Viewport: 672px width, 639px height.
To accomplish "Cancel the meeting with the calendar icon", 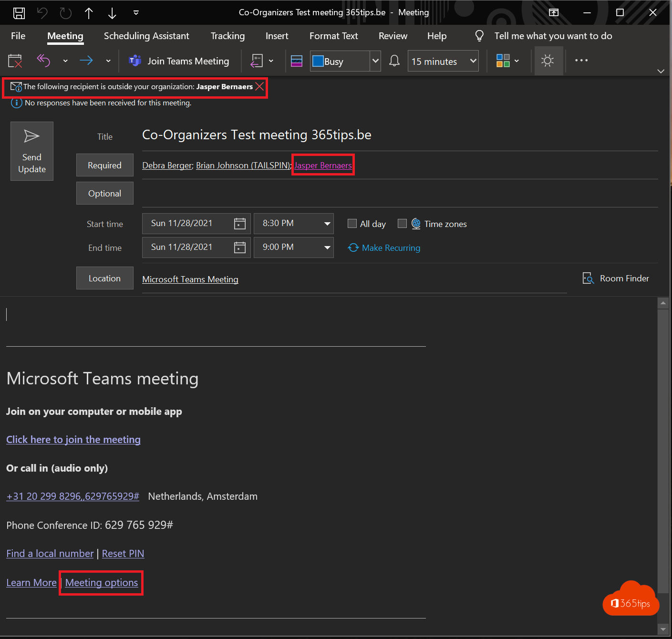I will [15, 61].
